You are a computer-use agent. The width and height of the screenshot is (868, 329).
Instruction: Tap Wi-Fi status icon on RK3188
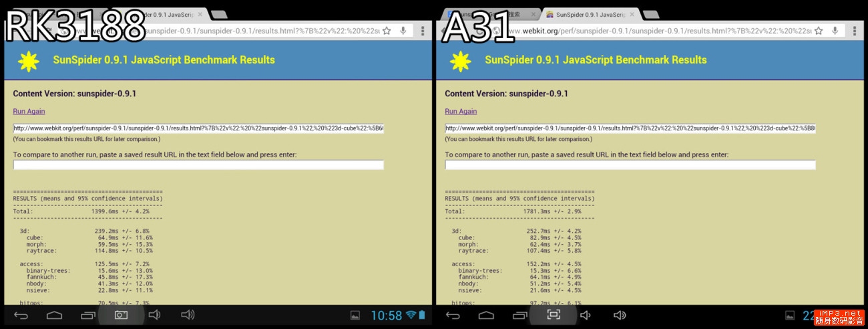pyautogui.click(x=411, y=315)
